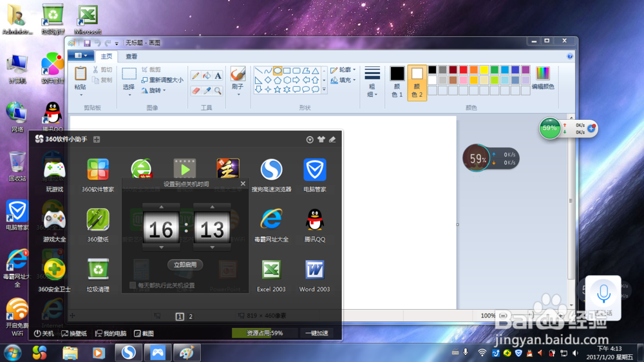Viewport: 644px width, 362px height.
Task: Open the Rotate (旋转) dropdown
Action: (154, 90)
